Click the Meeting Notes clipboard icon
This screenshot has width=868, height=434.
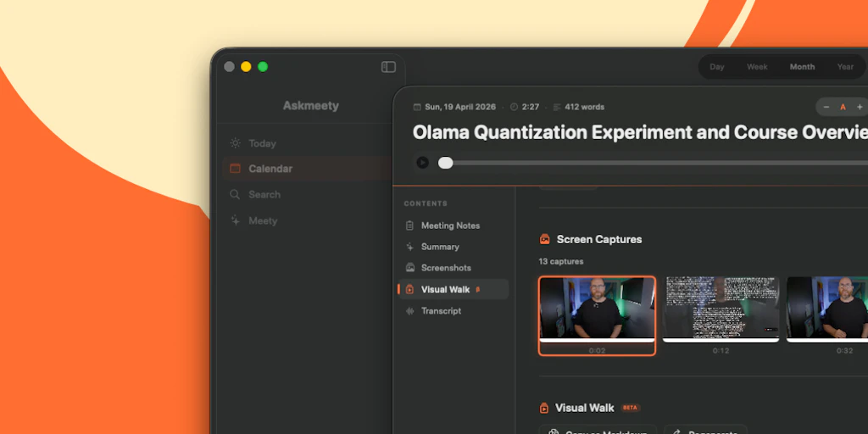click(x=409, y=225)
